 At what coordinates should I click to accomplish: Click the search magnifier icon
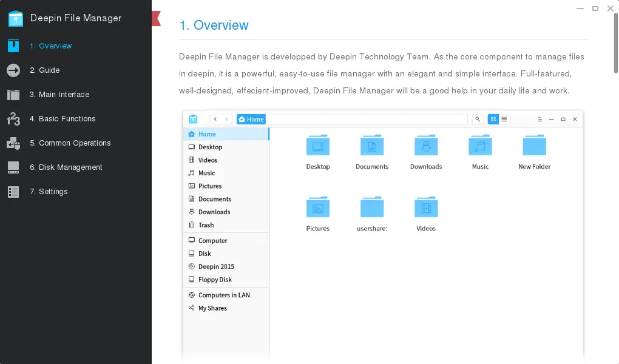coord(478,120)
